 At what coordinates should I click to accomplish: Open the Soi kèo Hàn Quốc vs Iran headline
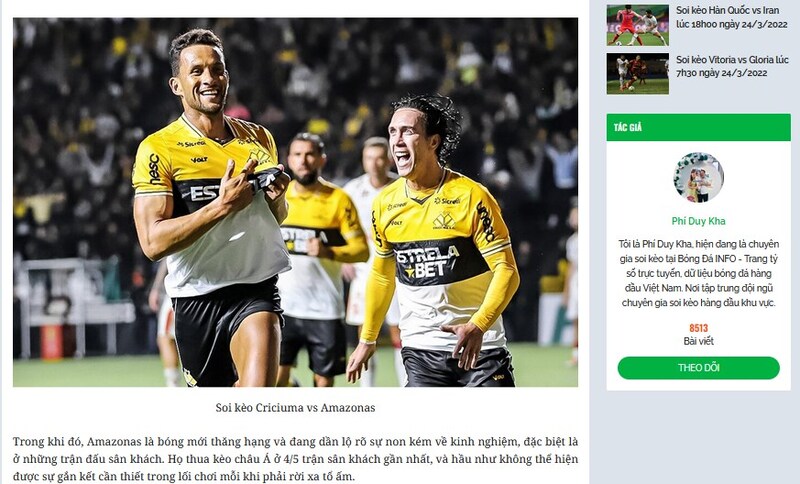point(732,17)
